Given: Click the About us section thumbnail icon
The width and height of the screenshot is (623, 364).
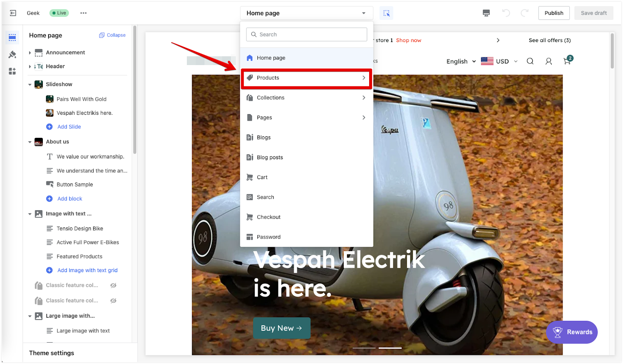Looking at the screenshot, I should 39,142.
